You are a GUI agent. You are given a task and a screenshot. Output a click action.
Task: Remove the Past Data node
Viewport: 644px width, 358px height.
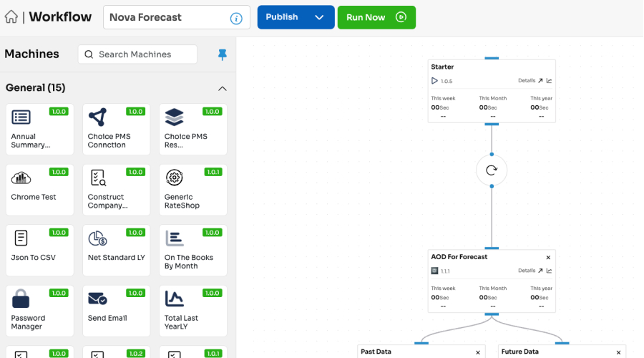(478, 352)
